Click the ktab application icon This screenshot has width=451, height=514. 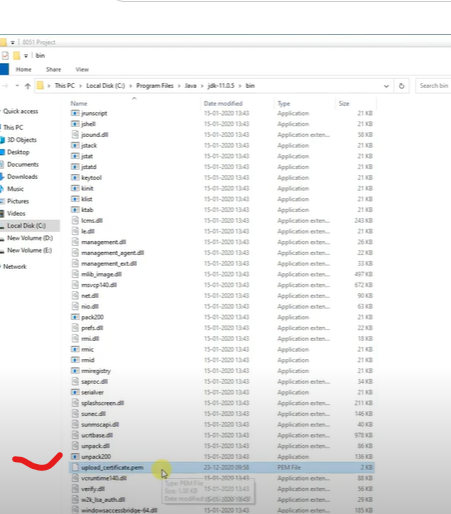pyautogui.click(x=75, y=210)
